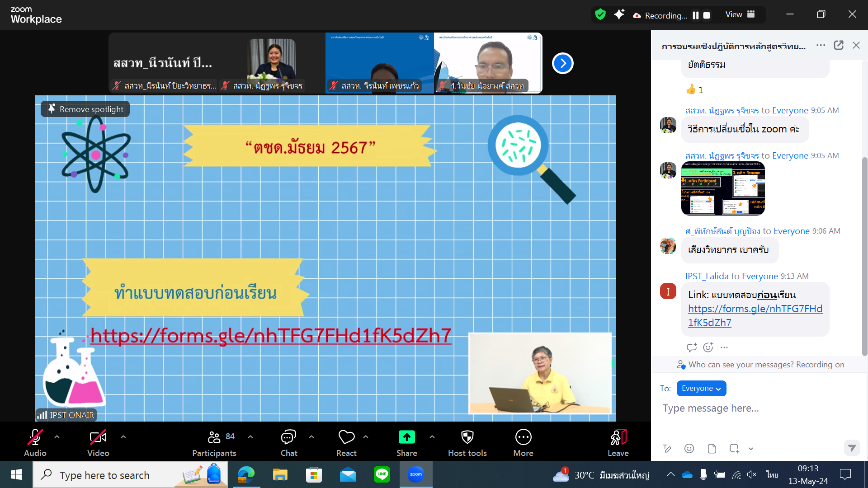Click the taskbar search box

131,474
